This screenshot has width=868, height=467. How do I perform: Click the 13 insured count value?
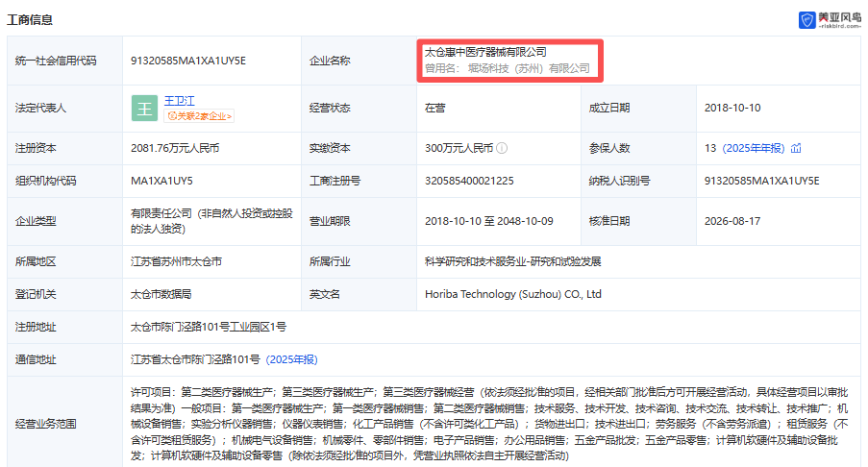[x=710, y=148]
